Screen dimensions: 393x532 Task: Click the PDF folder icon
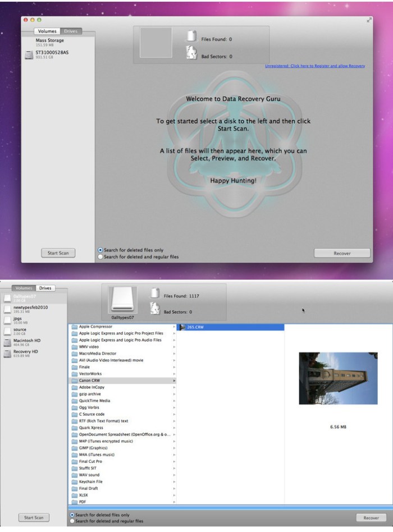[x=75, y=502]
